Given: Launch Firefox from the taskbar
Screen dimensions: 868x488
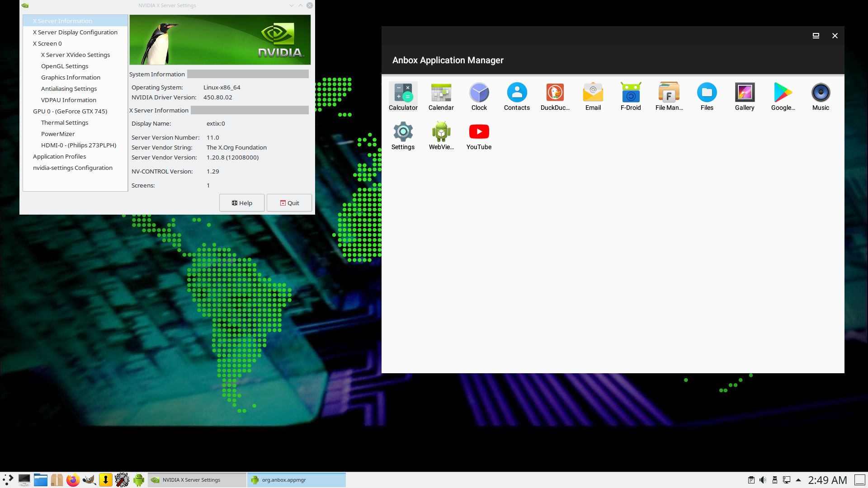Looking at the screenshot, I should pyautogui.click(x=73, y=480).
